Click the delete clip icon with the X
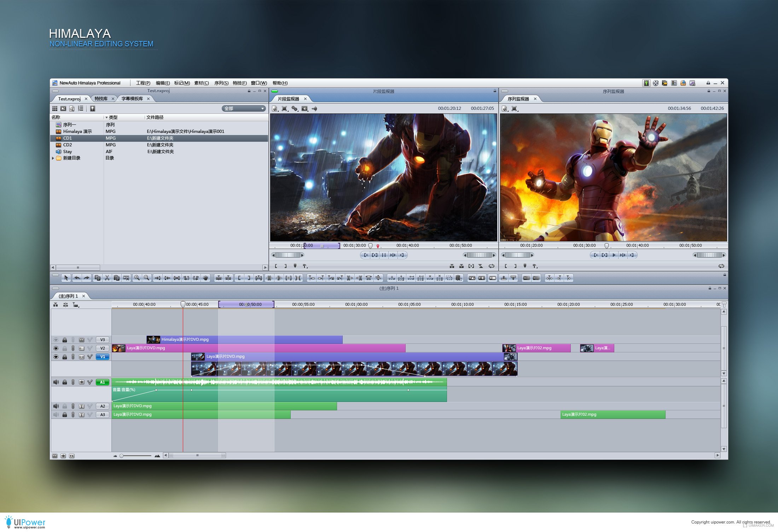The height and width of the screenshot is (532, 778). [x=126, y=278]
